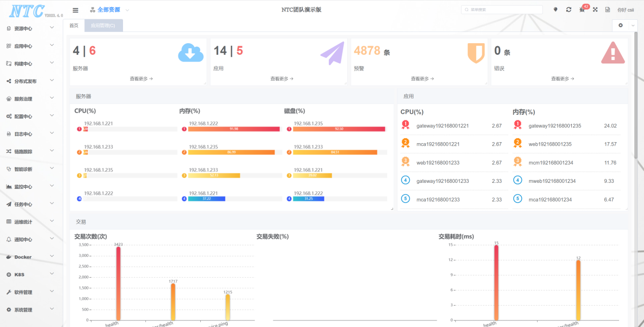Screen dimensions: 644x327
Task: Open the map pin icon in header
Action: pos(555,10)
